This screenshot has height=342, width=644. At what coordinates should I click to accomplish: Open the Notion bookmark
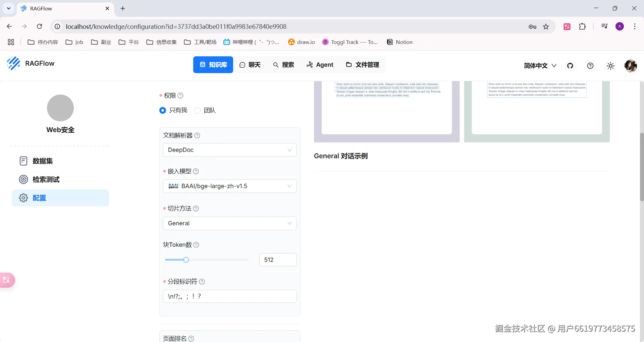point(399,42)
